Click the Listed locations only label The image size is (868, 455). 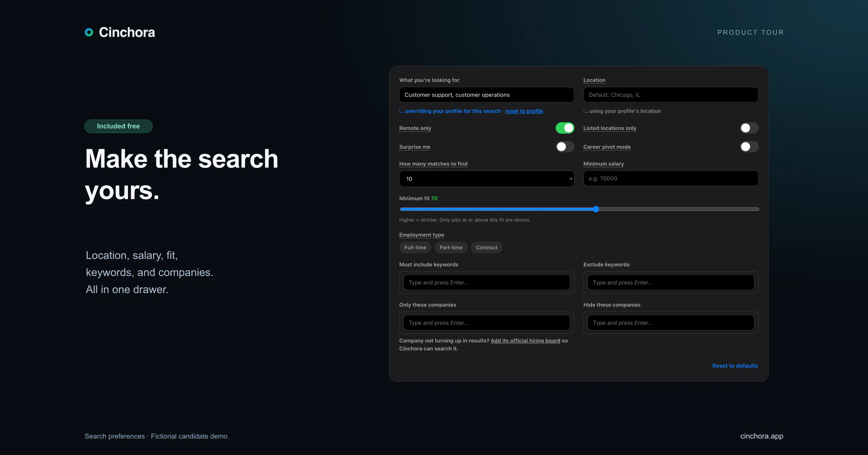(x=610, y=128)
